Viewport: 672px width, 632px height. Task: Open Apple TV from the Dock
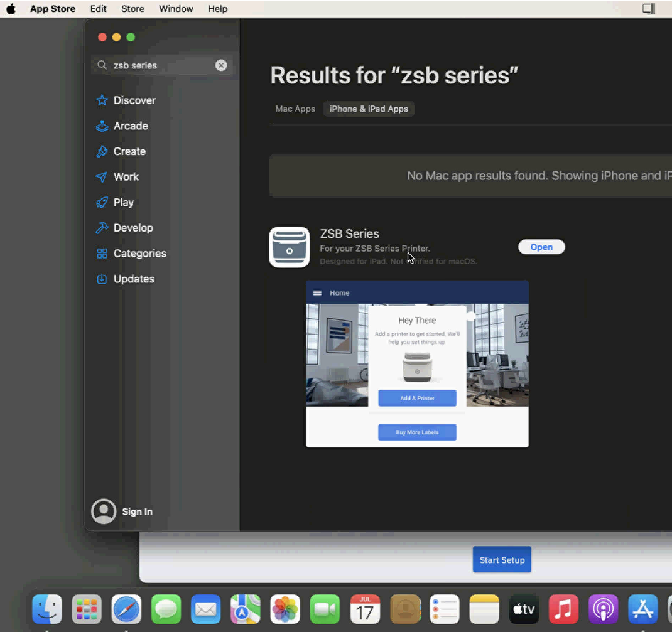[x=524, y=609]
